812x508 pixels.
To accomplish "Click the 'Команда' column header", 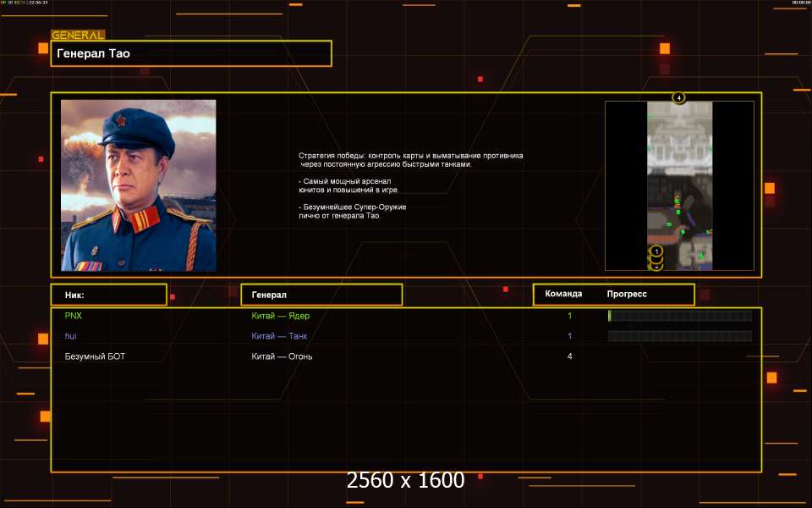I will [563, 294].
